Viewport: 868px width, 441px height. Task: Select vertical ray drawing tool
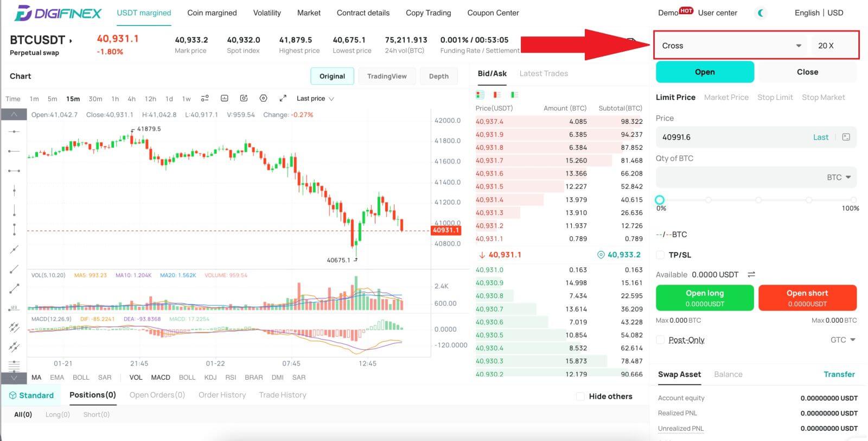click(14, 210)
